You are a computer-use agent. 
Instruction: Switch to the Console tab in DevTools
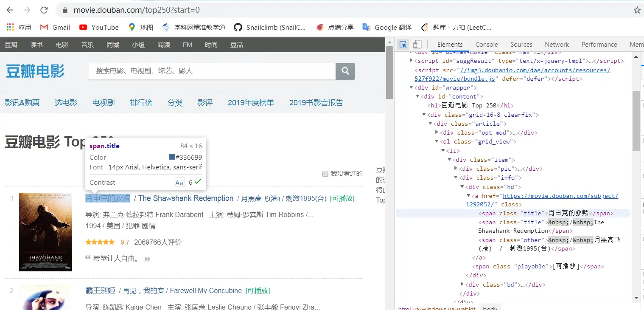coord(486,44)
